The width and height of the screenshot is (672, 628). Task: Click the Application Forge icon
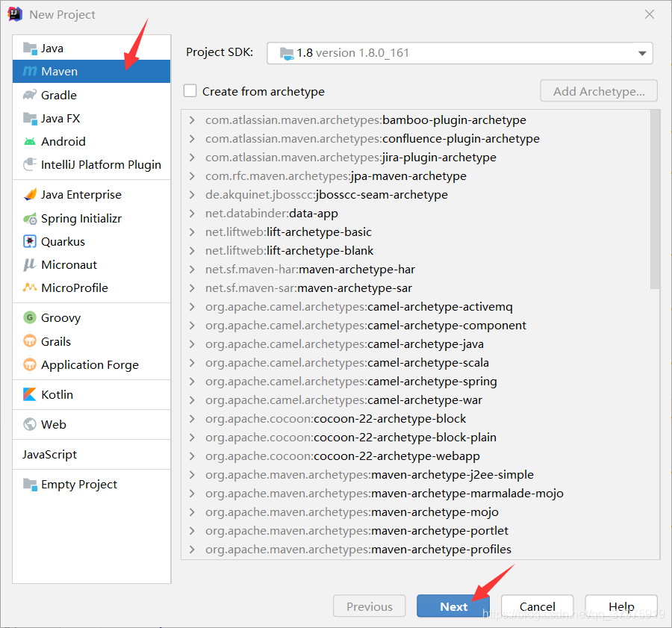pyautogui.click(x=30, y=364)
